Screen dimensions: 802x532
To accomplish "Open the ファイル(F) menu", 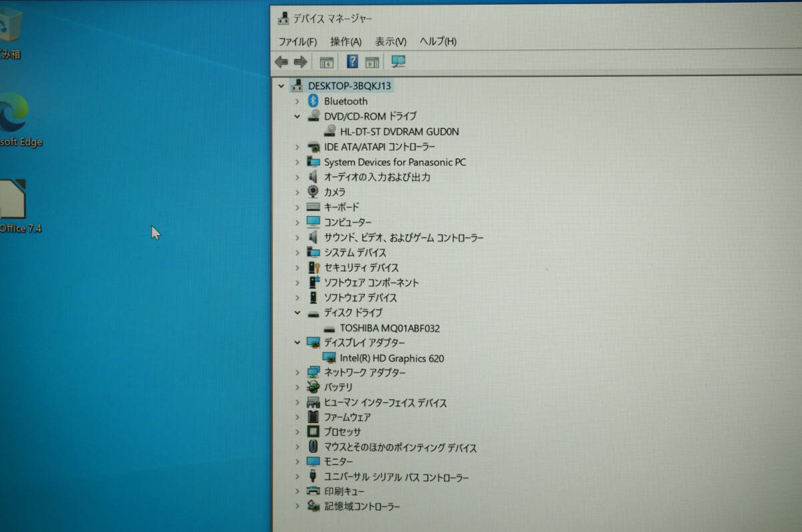I will pos(297,41).
